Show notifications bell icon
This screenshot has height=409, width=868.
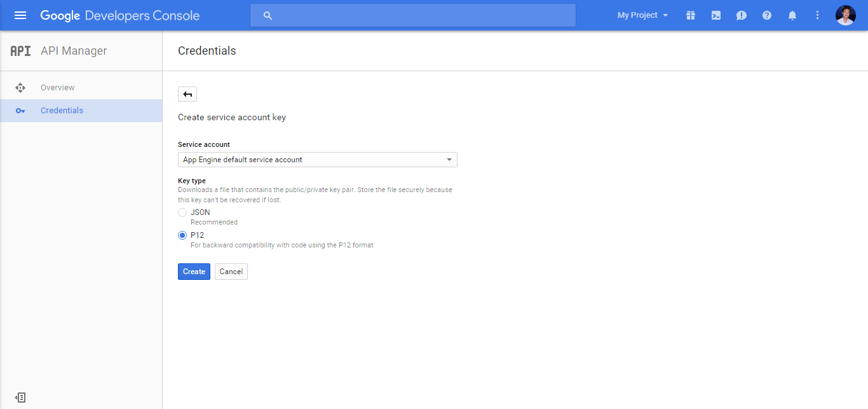click(x=792, y=15)
